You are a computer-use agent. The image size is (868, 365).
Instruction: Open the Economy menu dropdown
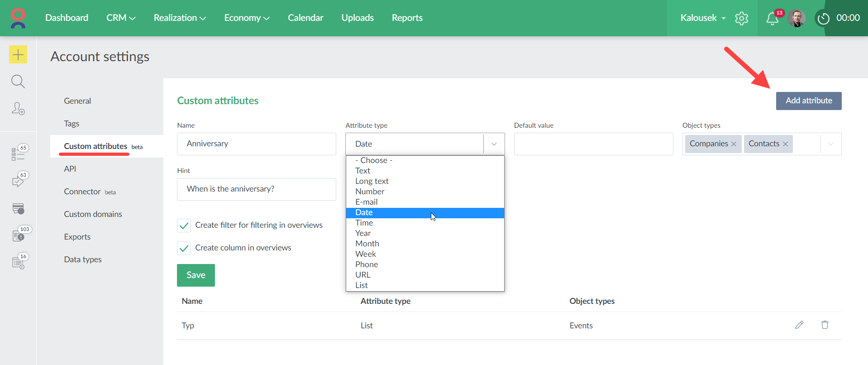(247, 18)
